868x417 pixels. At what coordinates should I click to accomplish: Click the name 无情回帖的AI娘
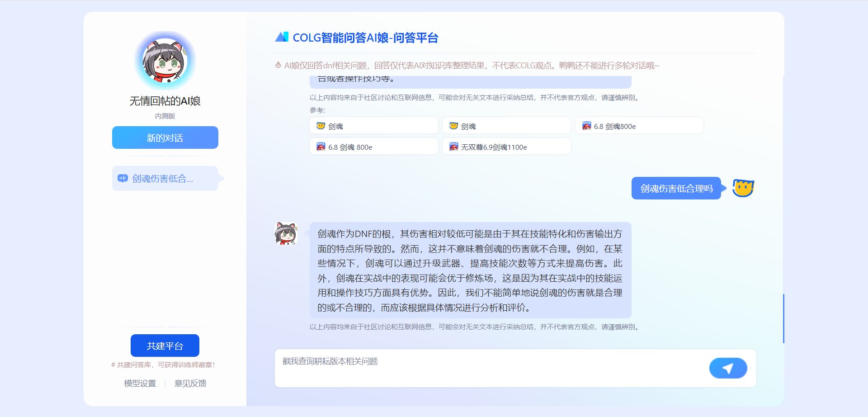click(x=165, y=101)
